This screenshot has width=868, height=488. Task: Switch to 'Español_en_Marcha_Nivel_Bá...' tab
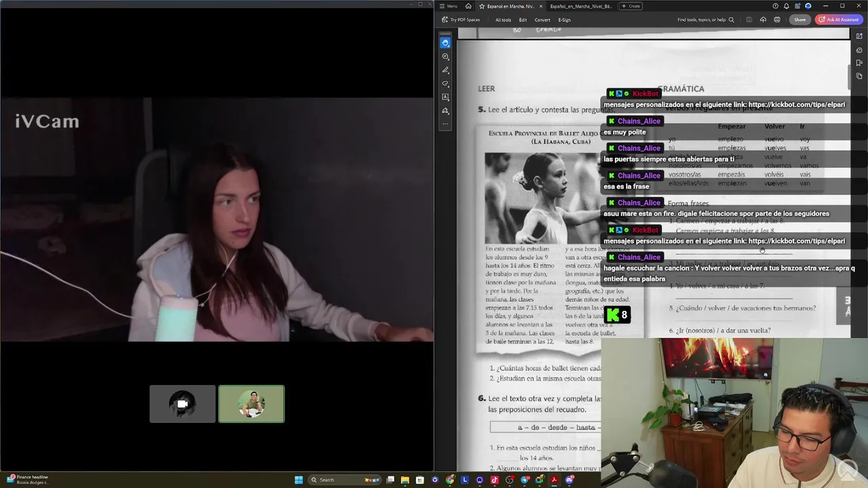pyautogui.click(x=580, y=6)
